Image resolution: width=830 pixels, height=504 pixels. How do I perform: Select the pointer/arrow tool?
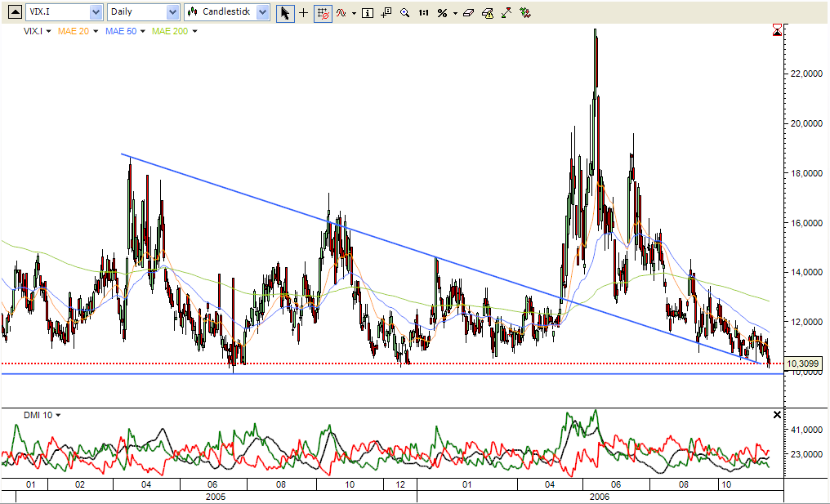point(285,12)
